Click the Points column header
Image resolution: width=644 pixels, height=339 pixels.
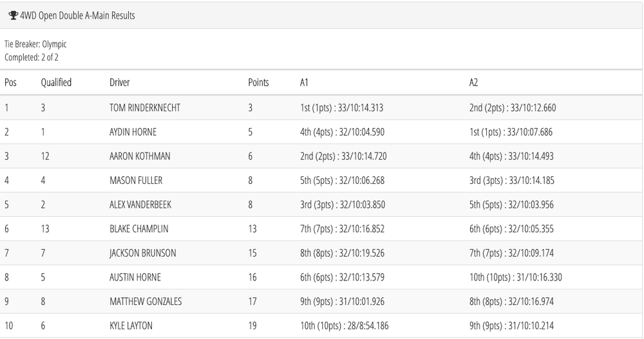click(258, 82)
